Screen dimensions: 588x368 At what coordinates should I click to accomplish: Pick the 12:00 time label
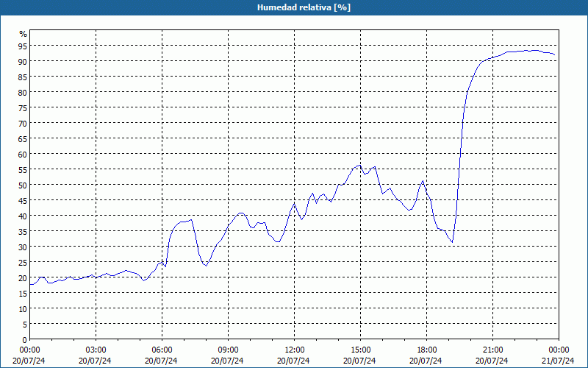(x=295, y=350)
